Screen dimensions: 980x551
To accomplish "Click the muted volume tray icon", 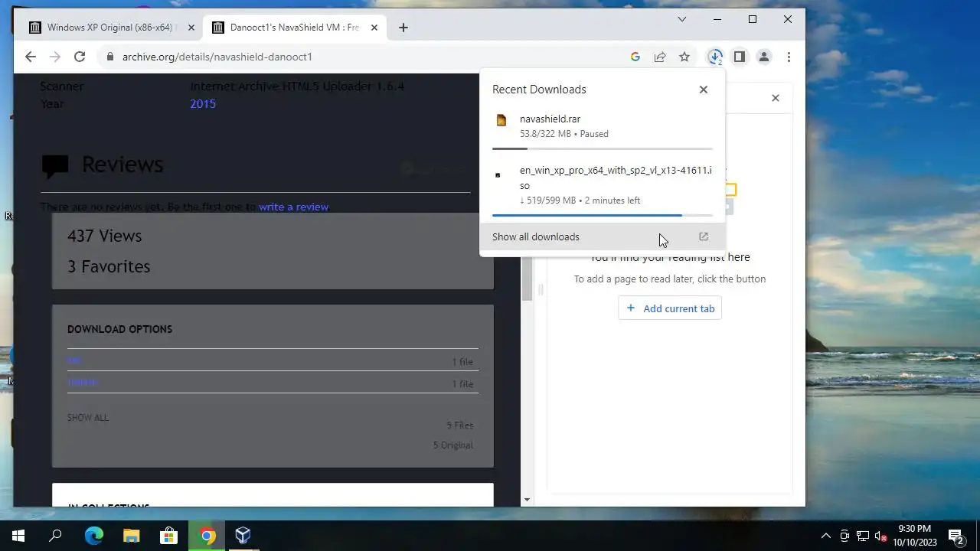I will click(x=881, y=536).
